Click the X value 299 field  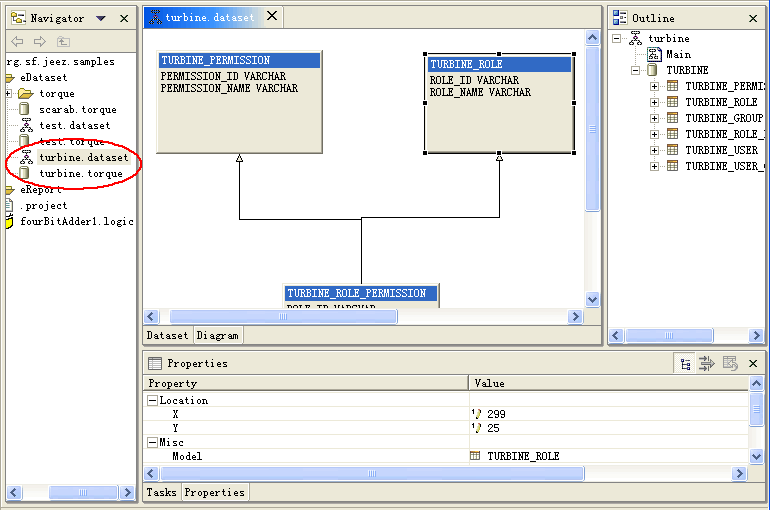(609, 414)
